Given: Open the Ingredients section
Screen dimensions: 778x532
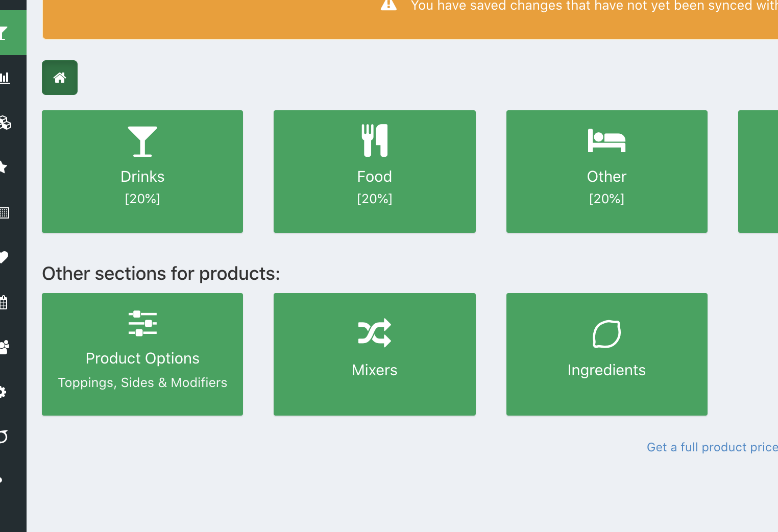Looking at the screenshot, I should (x=606, y=354).
